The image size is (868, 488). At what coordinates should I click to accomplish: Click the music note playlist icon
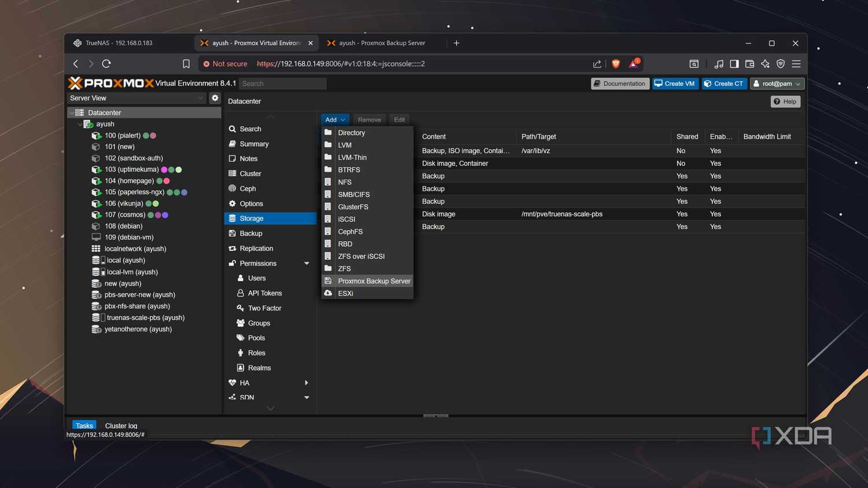coord(719,64)
